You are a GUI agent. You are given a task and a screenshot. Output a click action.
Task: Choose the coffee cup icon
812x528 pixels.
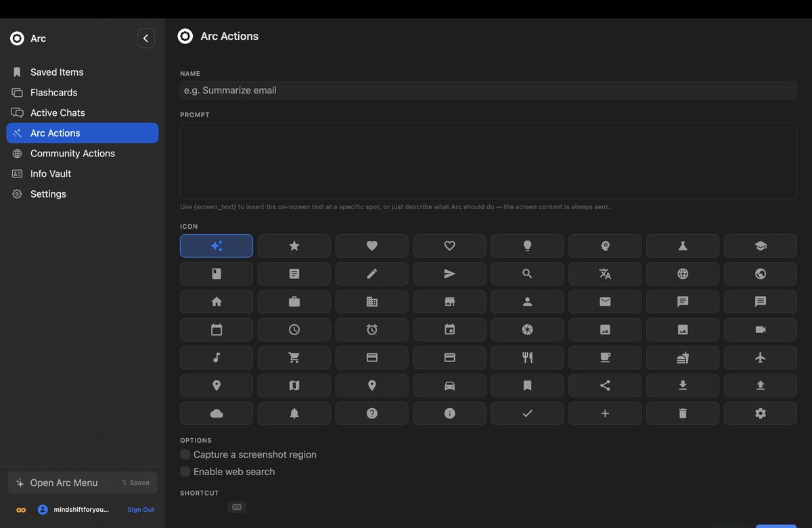605,357
